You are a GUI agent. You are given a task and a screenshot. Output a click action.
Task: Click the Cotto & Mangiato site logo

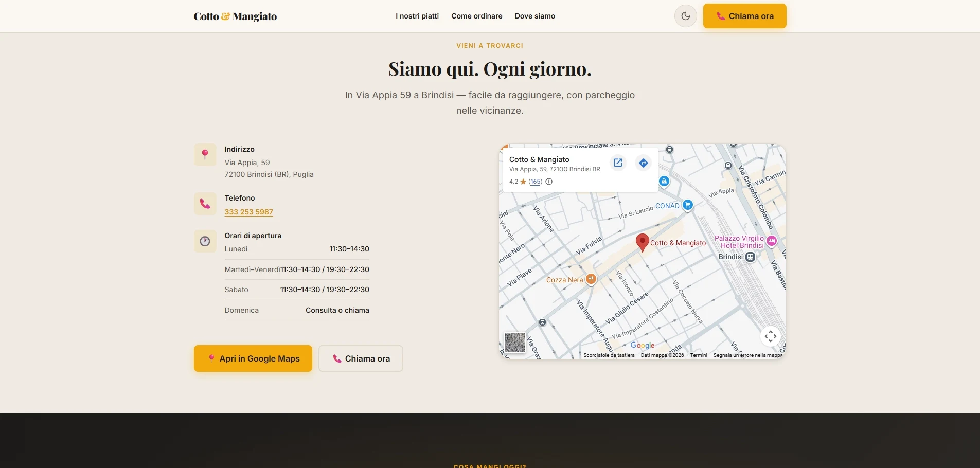pos(235,16)
